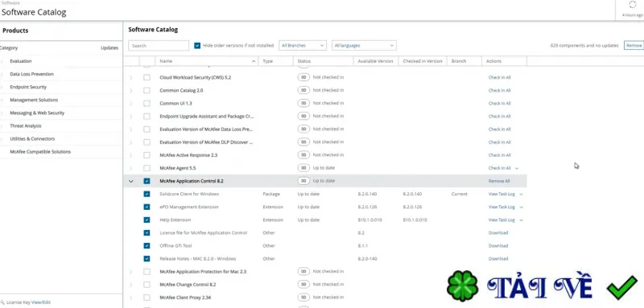Click the 00 status badge for Common UI 1.3

click(x=303, y=103)
